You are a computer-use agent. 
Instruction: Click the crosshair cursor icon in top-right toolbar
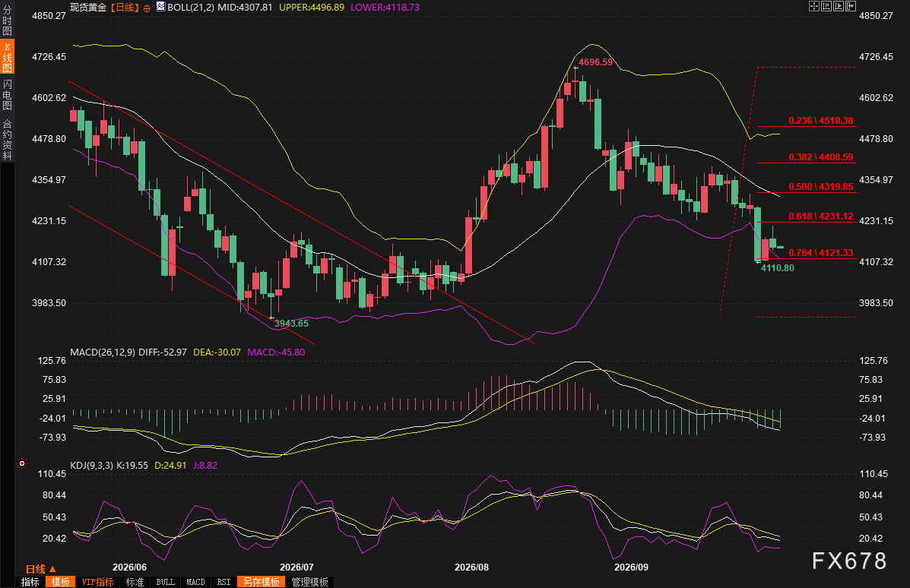(x=813, y=6)
